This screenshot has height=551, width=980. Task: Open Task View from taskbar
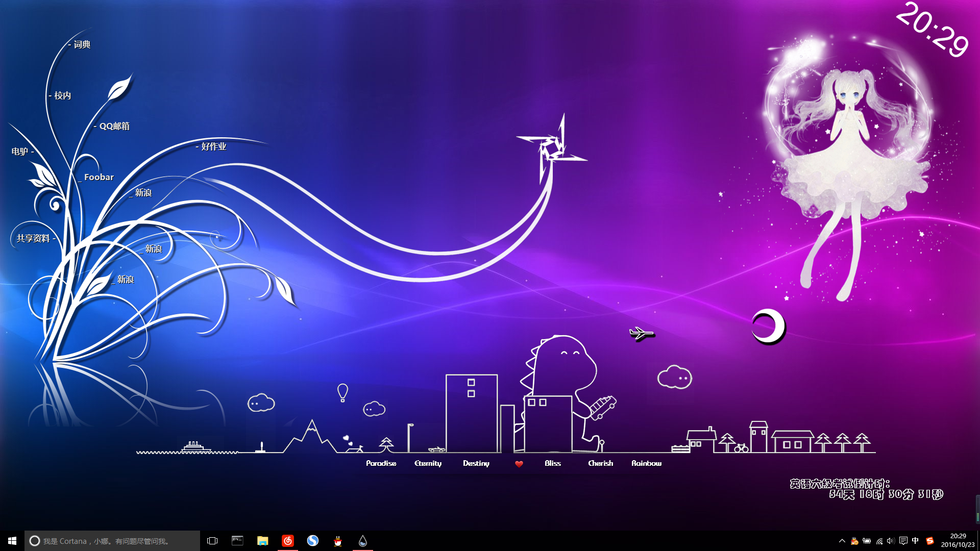212,541
